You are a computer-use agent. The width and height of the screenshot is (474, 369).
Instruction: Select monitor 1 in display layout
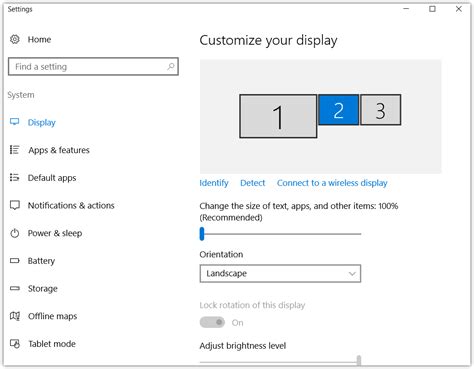pos(278,116)
